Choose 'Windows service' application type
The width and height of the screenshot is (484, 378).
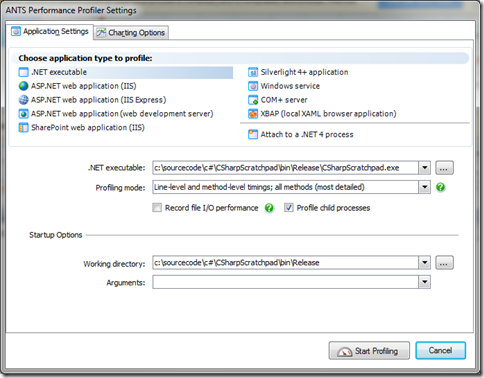pyautogui.click(x=284, y=86)
